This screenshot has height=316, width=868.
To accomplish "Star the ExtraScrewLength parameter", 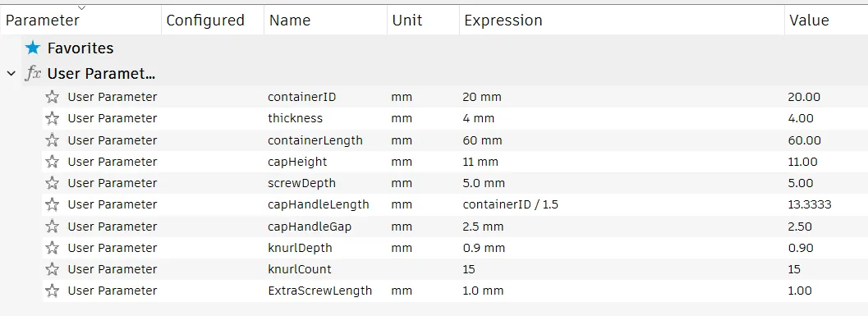I will click(x=52, y=291).
